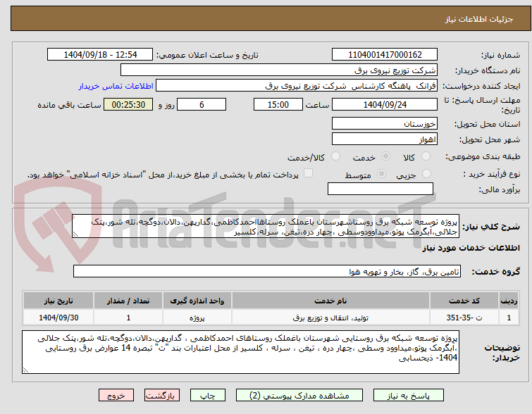The width and height of the screenshot is (532, 414).
Task: Click the description textarea resize handle
Action: pos(75,234)
